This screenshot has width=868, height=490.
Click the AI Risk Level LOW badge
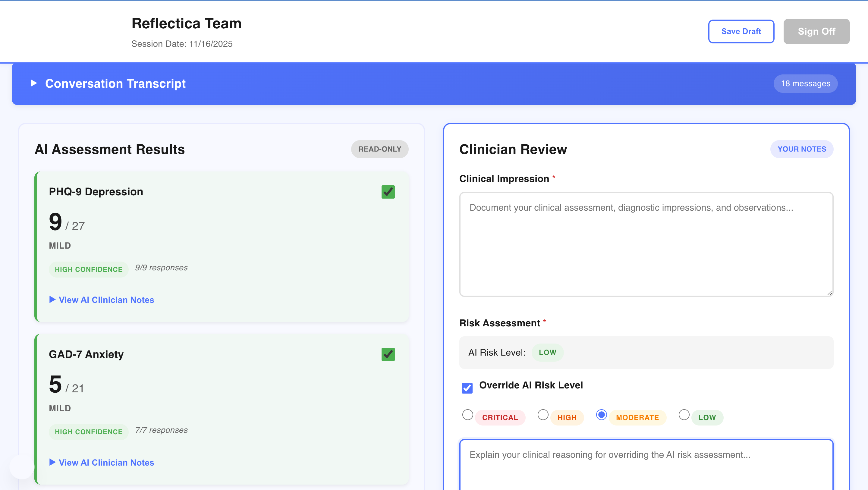547,353
